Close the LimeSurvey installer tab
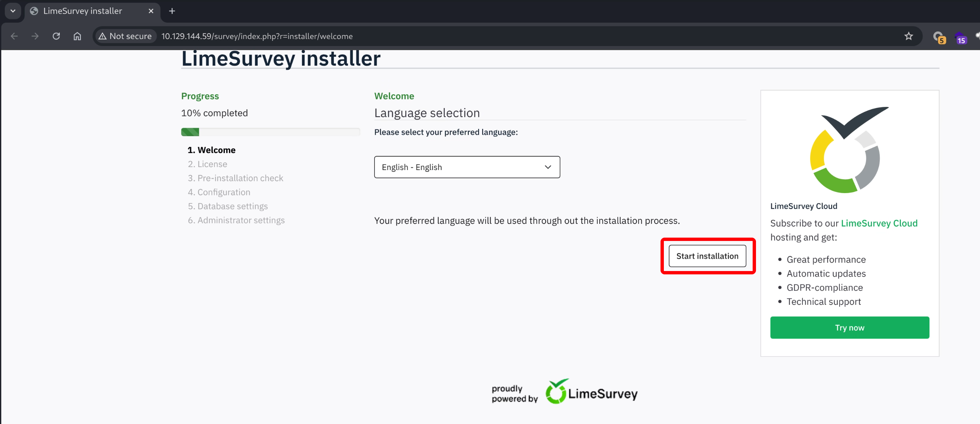 tap(151, 11)
